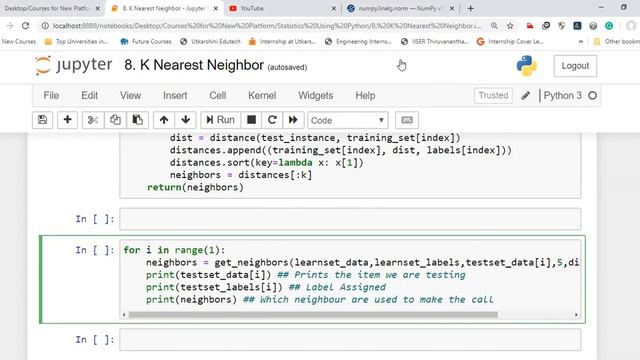Insert a cell below with the plus icon

[x=67, y=120]
